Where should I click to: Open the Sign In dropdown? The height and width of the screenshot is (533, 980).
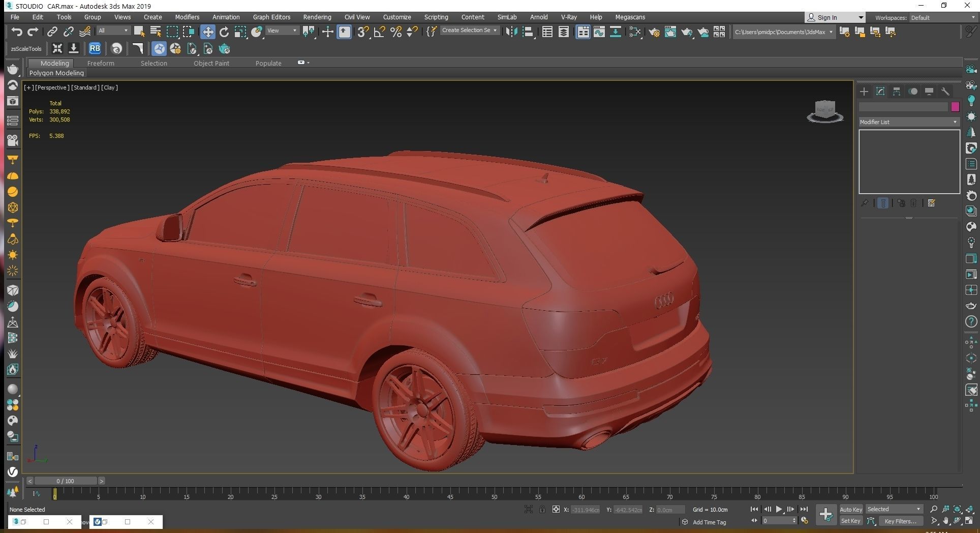[835, 17]
